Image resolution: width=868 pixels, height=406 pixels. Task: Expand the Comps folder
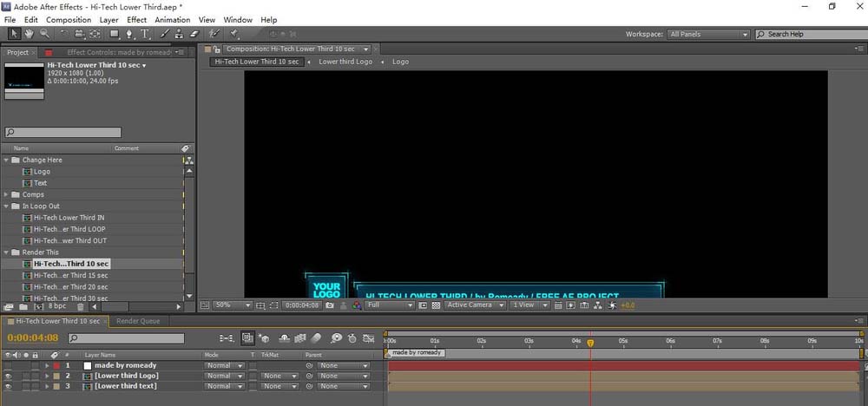7,194
